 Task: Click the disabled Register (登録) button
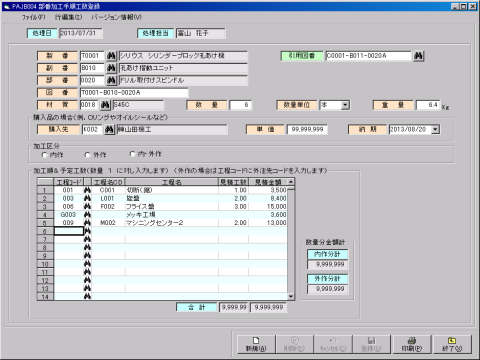pos(372,344)
